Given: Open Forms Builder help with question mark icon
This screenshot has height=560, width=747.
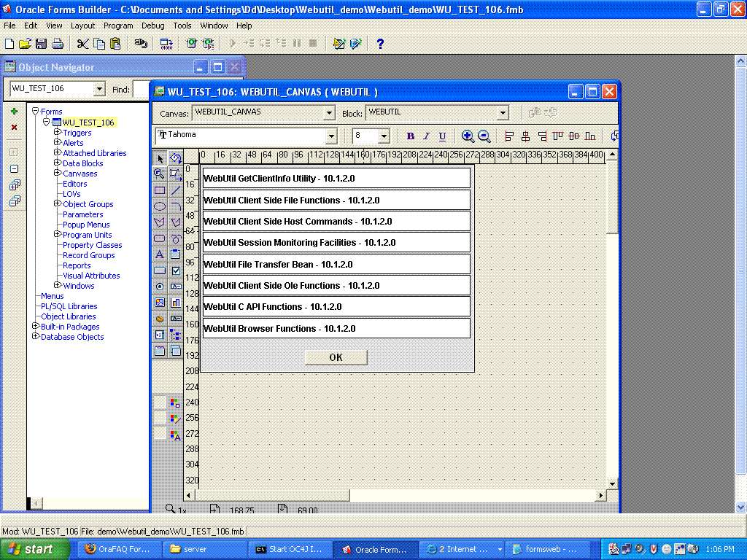Looking at the screenshot, I should click(379, 44).
